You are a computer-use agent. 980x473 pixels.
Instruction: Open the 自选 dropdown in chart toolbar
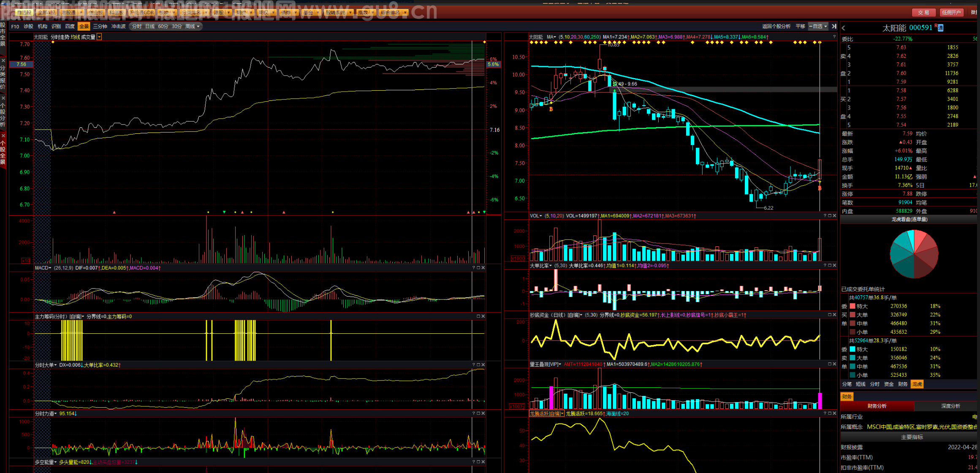point(818,27)
